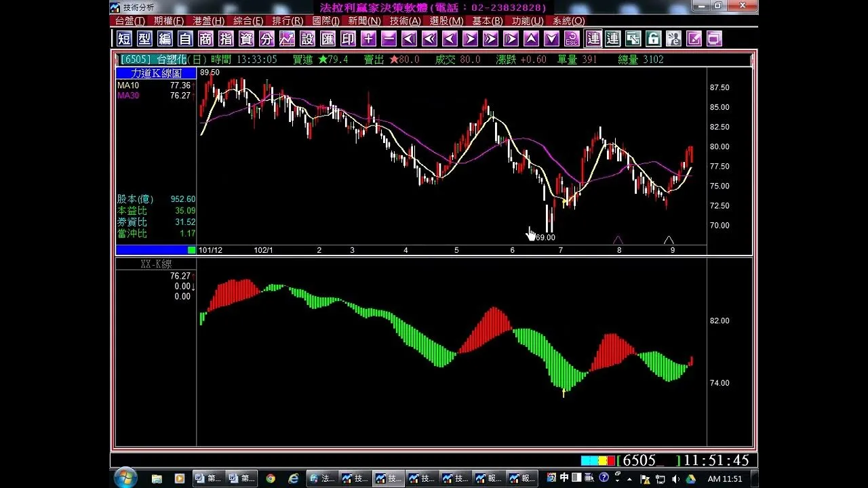Screen dimensions: 868x488
Task: Click the MA10 value 77.36
Action: pos(180,85)
